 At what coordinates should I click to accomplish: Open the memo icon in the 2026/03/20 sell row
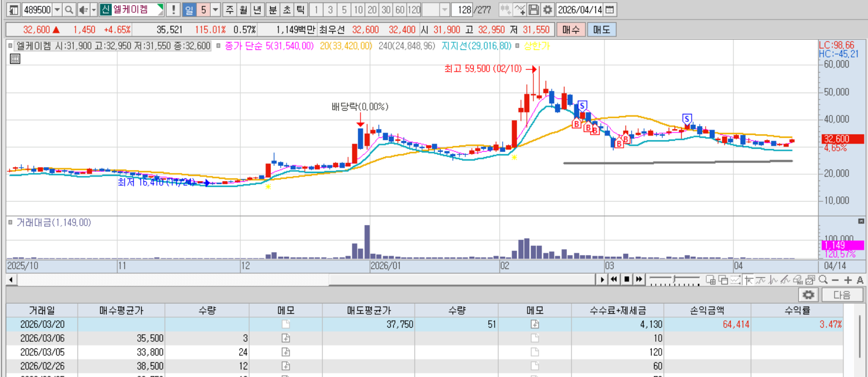[x=535, y=324]
